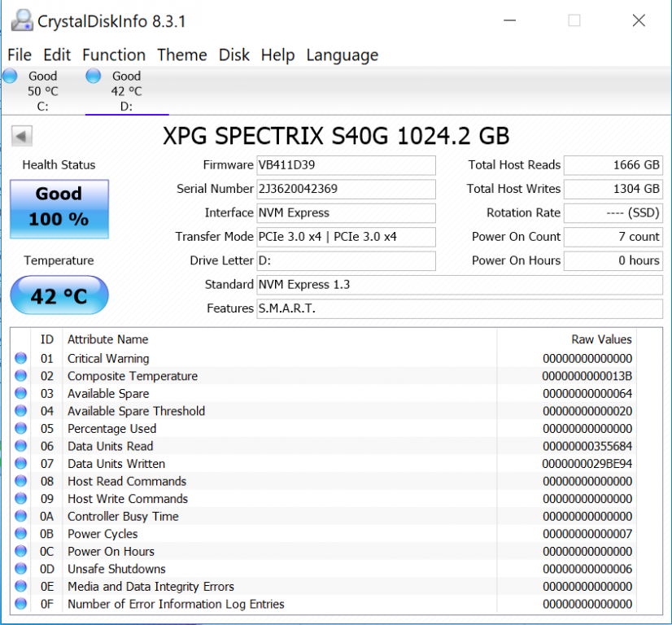The image size is (672, 625).
Task: Click the CrystalDiskInfo application icon in title bar
Action: 24,20
